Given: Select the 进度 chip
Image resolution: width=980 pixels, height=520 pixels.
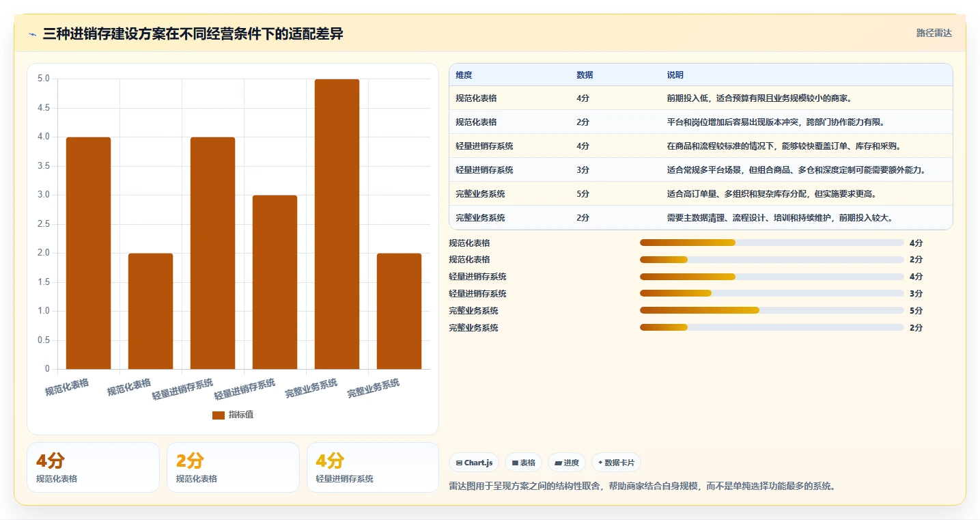Looking at the screenshot, I should coord(567,463).
